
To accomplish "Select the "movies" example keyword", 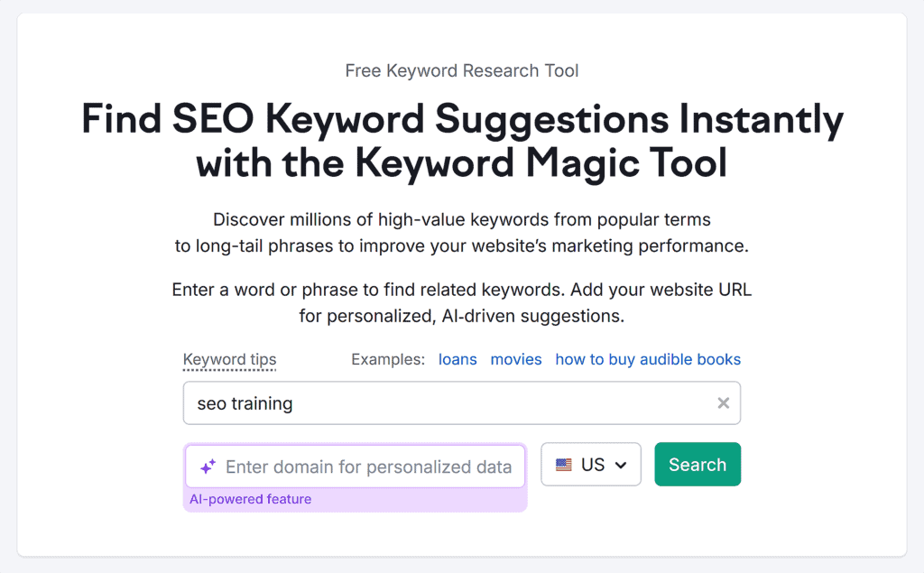I will pos(516,359).
